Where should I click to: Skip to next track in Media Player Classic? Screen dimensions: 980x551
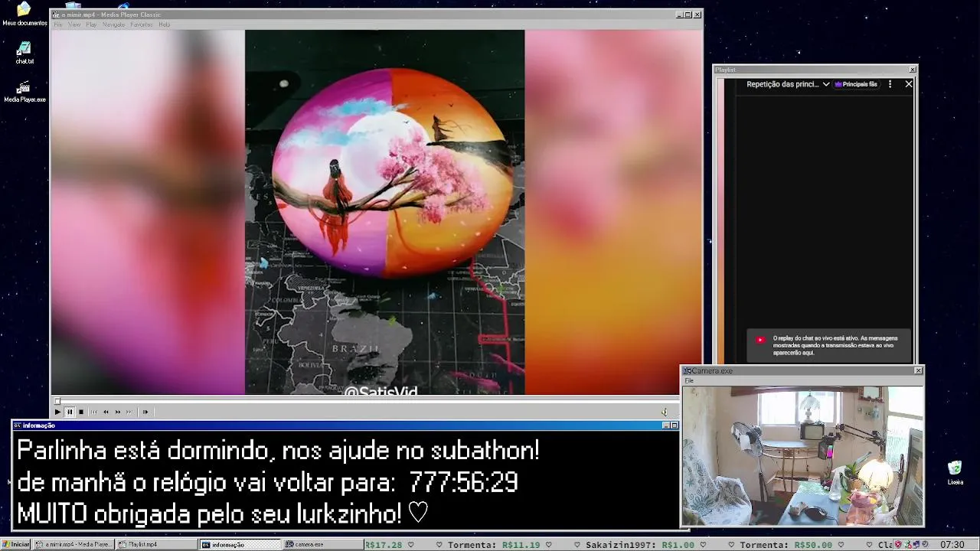tap(129, 412)
